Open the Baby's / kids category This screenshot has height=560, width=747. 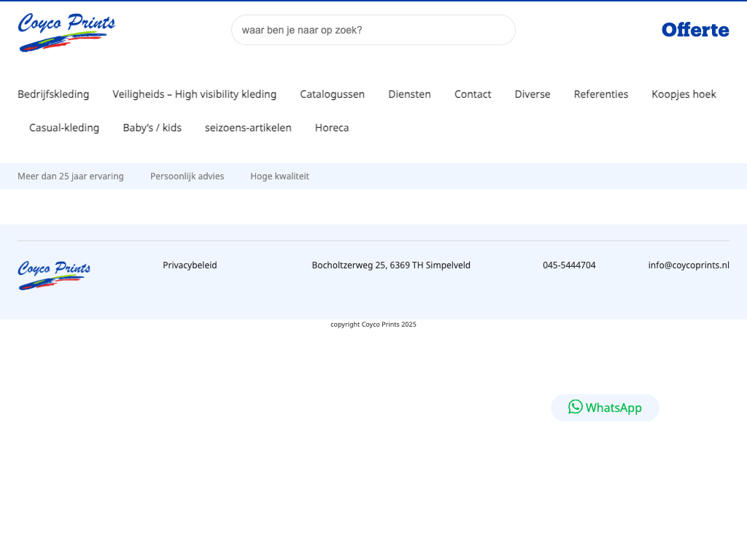152,128
